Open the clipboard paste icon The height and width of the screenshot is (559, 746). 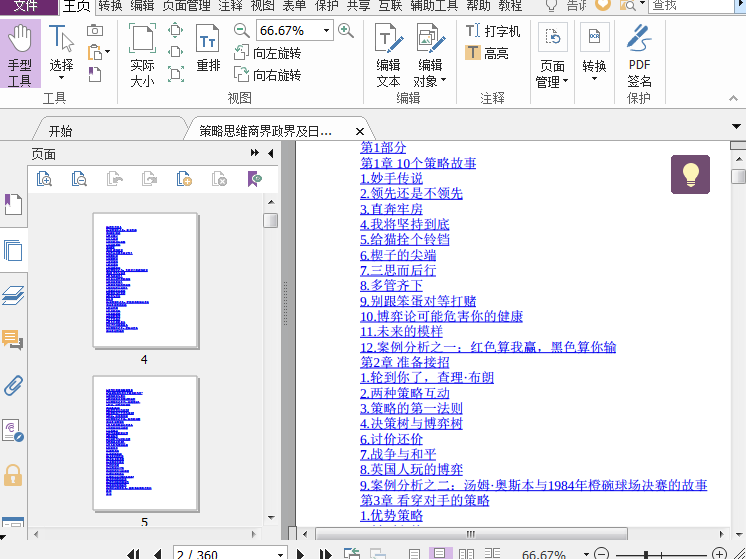tap(98, 52)
